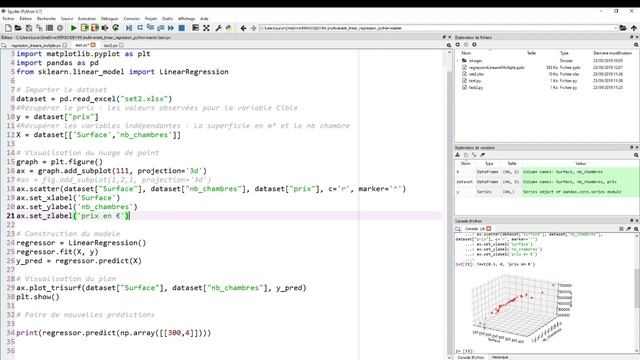This screenshot has height=360, width=640.
Task: Open the Source menu
Action: pyautogui.click(x=67, y=19)
